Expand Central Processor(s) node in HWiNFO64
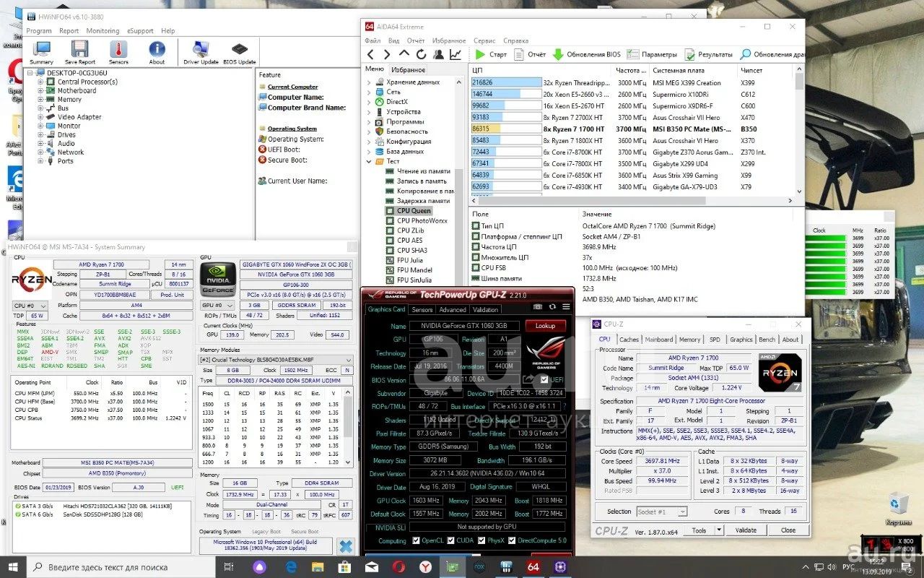924x578 pixels. pyautogui.click(x=40, y=82)
